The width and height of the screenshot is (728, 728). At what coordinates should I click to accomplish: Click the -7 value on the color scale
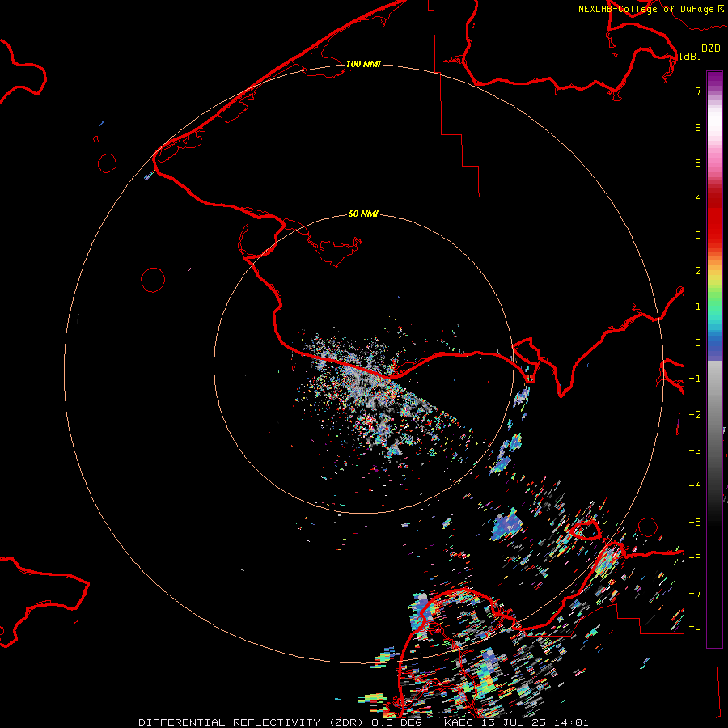[x=695, y=594]
